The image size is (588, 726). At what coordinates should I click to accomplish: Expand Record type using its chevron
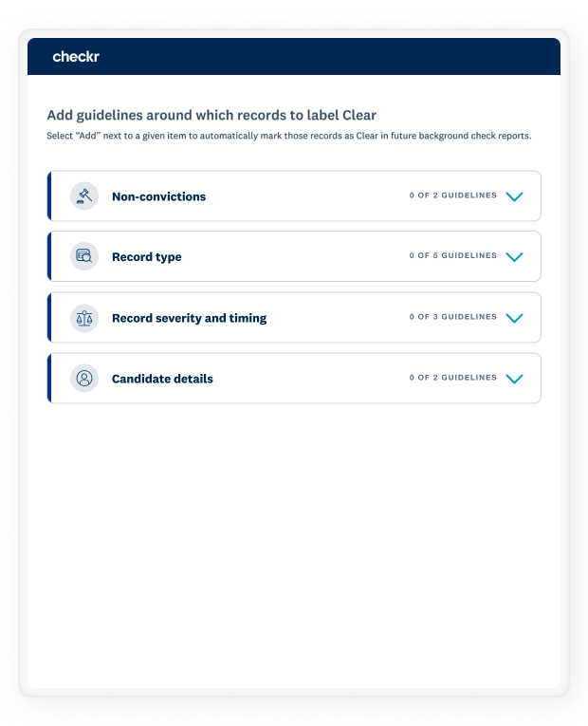[514, 256]
